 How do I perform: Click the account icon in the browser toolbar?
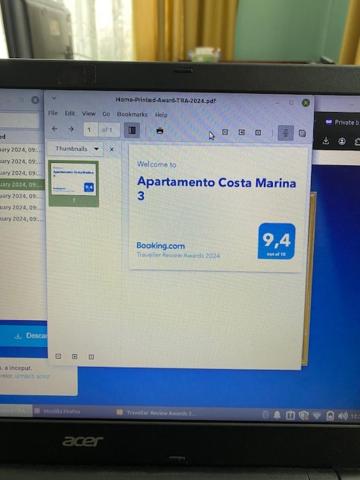tap(342, 141)
